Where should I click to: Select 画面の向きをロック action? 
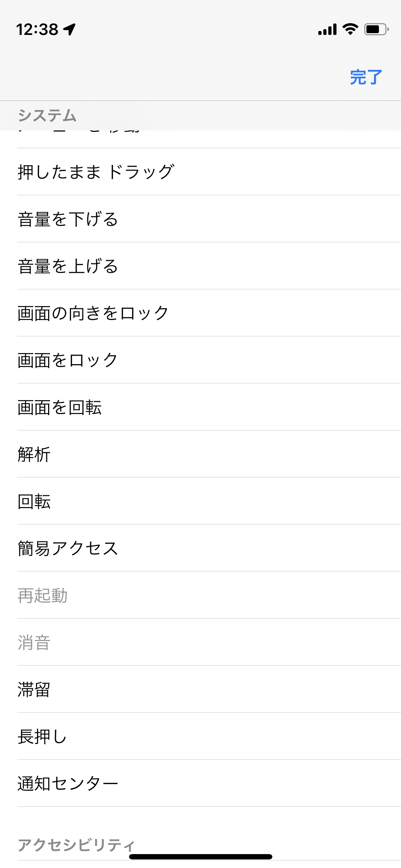click(x=93, y=313)
